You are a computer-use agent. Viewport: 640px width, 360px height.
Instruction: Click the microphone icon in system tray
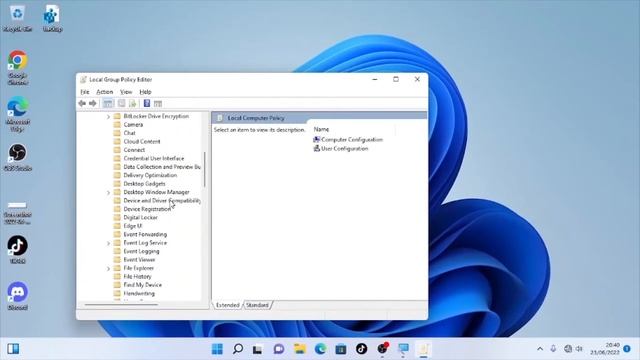[553, 349]
